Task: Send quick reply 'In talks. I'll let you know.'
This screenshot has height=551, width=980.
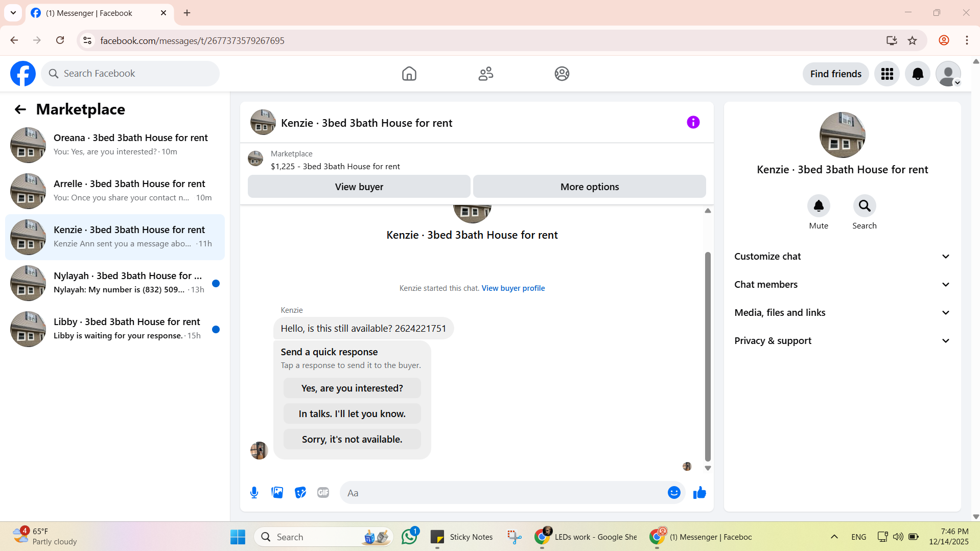Action: [x=352, y=414]
